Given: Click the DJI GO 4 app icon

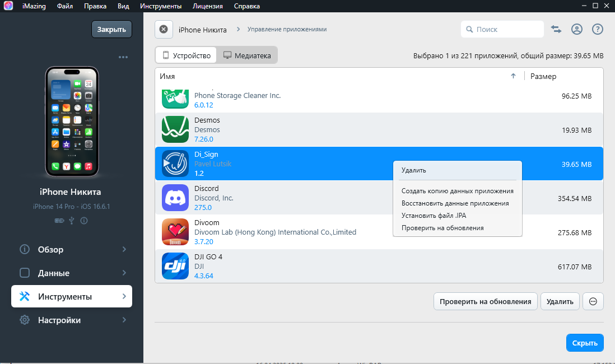Looking at the screenshot, I should 175,266.
